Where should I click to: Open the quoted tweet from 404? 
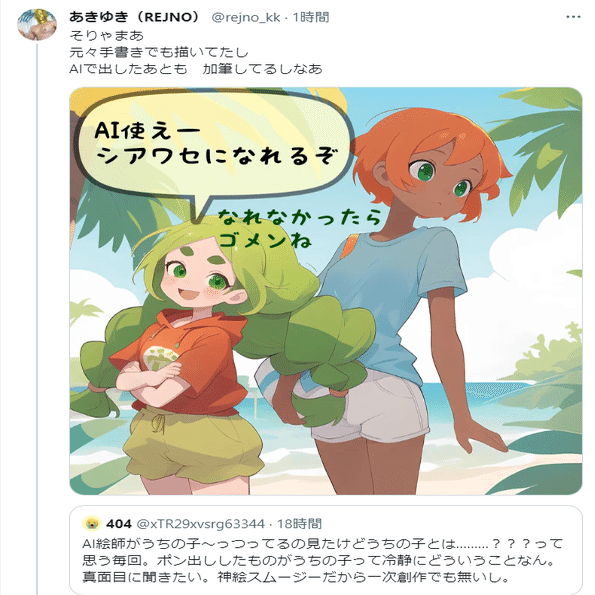coord(326,549)
